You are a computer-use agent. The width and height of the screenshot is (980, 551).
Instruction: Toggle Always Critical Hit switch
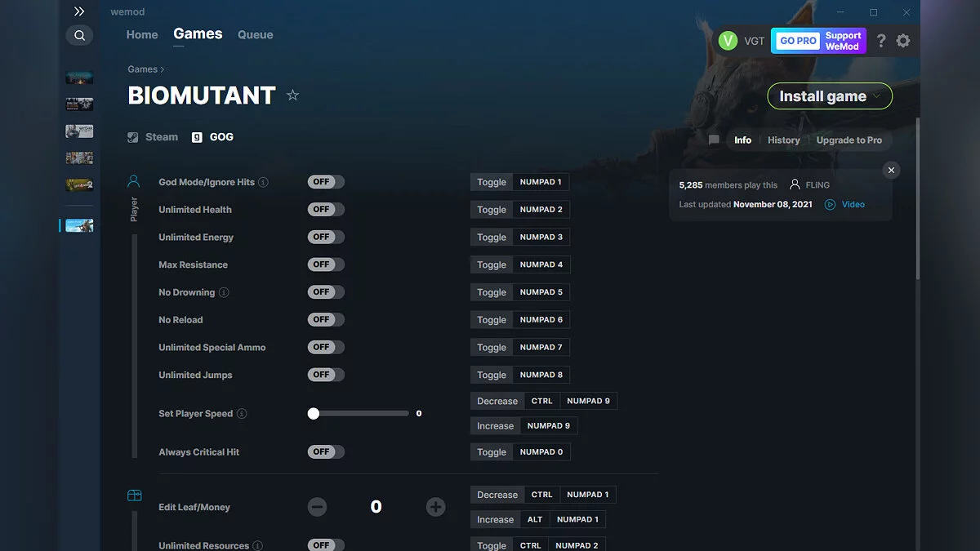(x=326, y=451)
